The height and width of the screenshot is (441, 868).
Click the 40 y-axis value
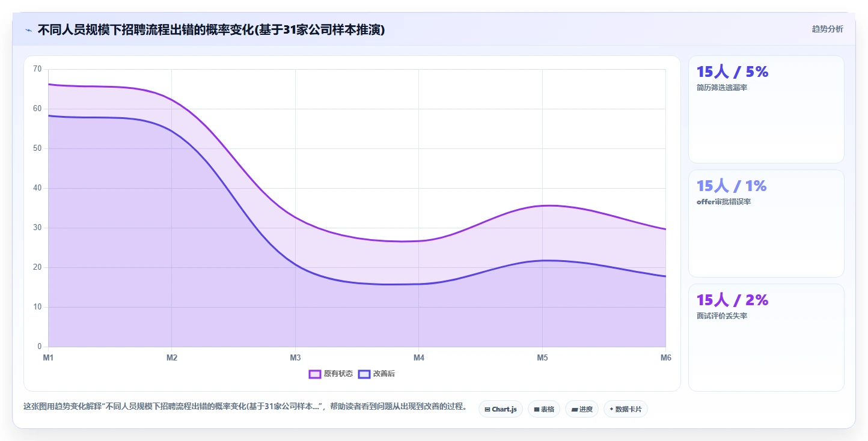point(37,188)
